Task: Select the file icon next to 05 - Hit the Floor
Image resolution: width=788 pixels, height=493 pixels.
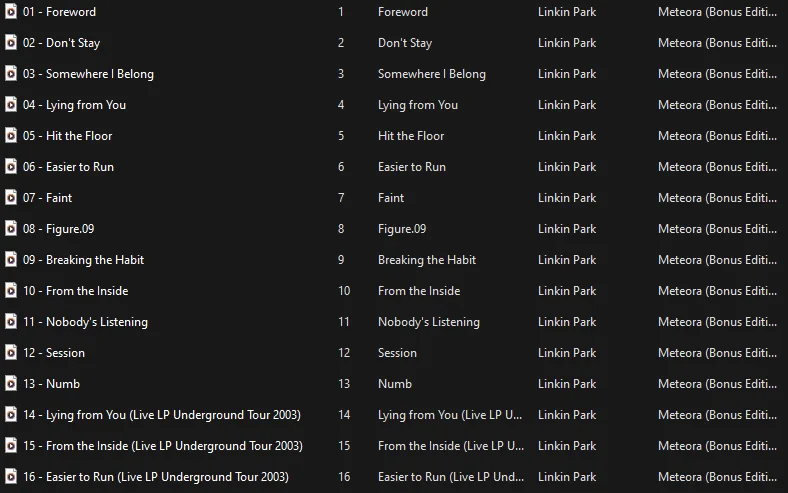Action: (x=11, y=136)
